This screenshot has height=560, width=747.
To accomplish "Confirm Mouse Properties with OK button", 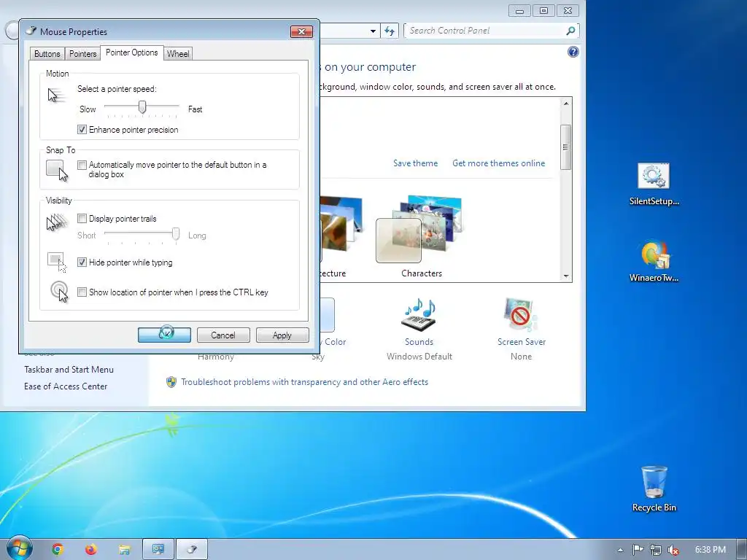I will (164, 335).
